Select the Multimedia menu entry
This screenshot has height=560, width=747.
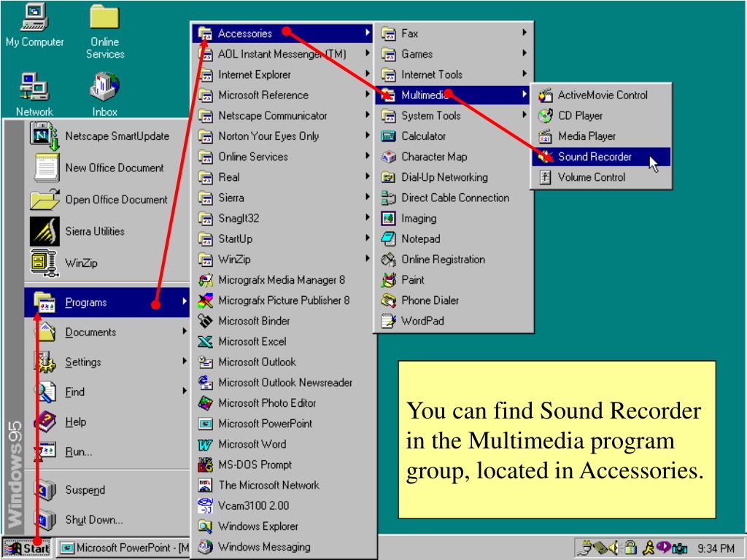pyautogui.click(x=452, y=95)
